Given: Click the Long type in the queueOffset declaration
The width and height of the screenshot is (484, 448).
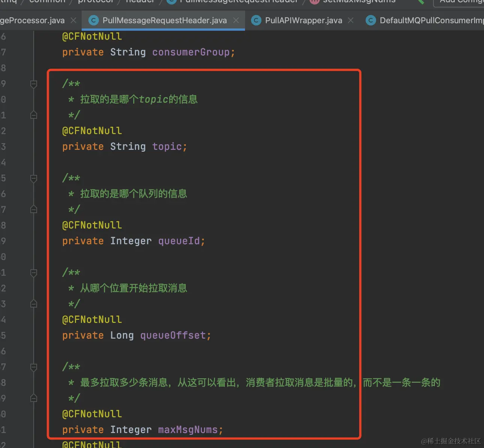Looking at the screenshot, I should click(x=122, y=335).
